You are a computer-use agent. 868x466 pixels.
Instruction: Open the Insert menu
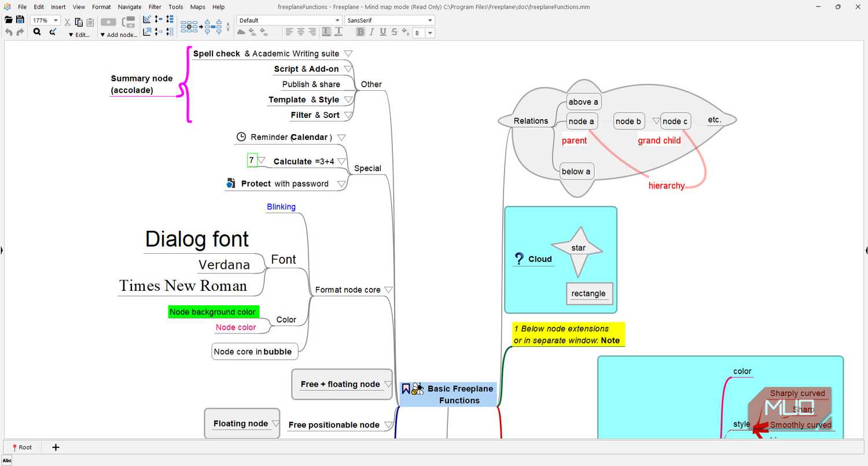pos(58,7)
